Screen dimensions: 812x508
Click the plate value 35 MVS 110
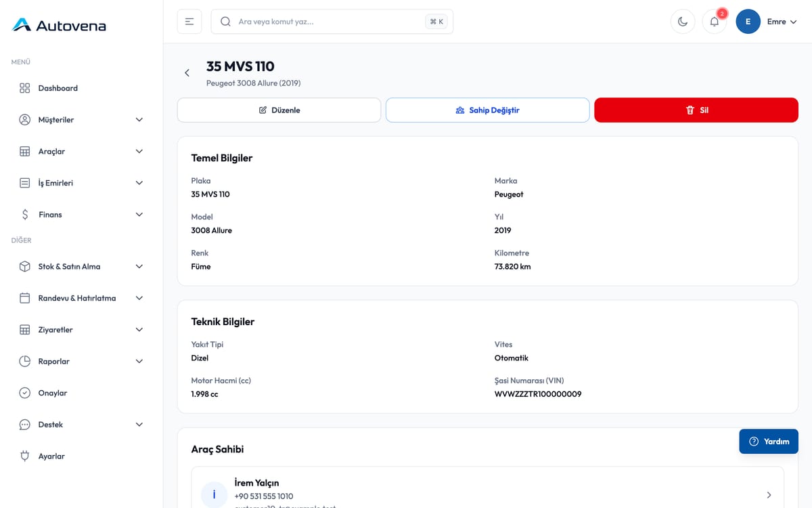(x=210, y=194)
